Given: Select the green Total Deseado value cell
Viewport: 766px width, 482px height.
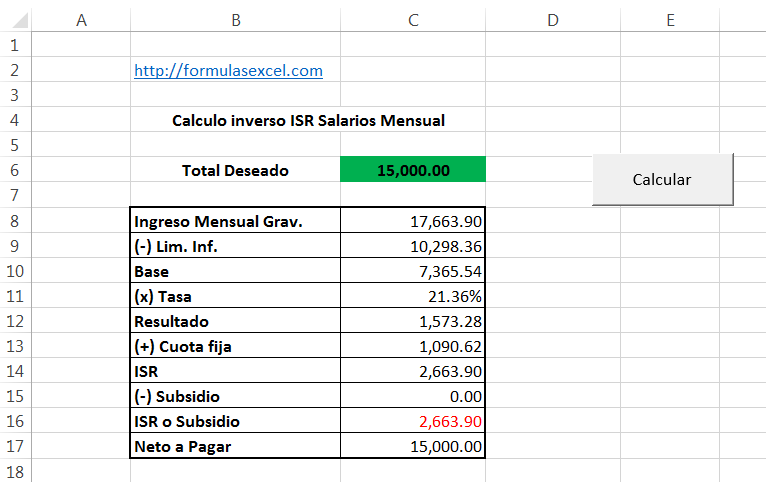Looking at the screenshot, I should tap(413, 169).
